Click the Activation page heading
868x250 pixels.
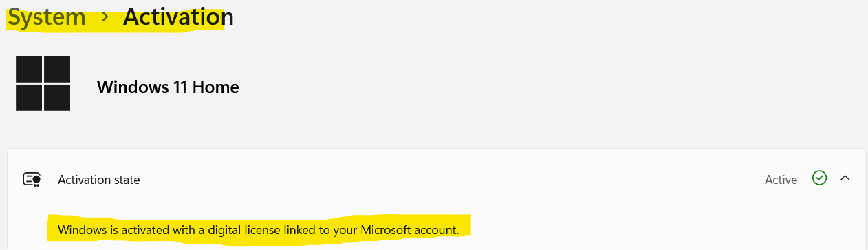(178, 17)
